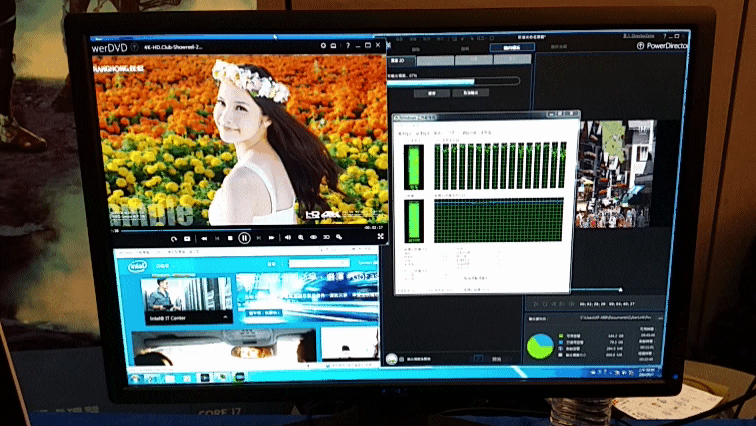This screenshot has height=426, width=756.
Task: Select the highlighted Produce tab in PowerDirector
Action: click(512, 48)
